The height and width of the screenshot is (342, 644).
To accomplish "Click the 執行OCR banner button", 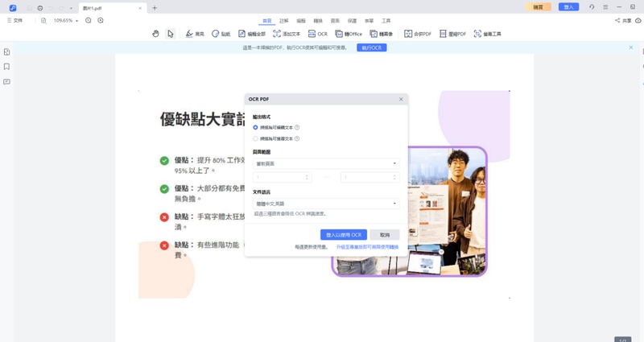I will (x=372, y=47).
